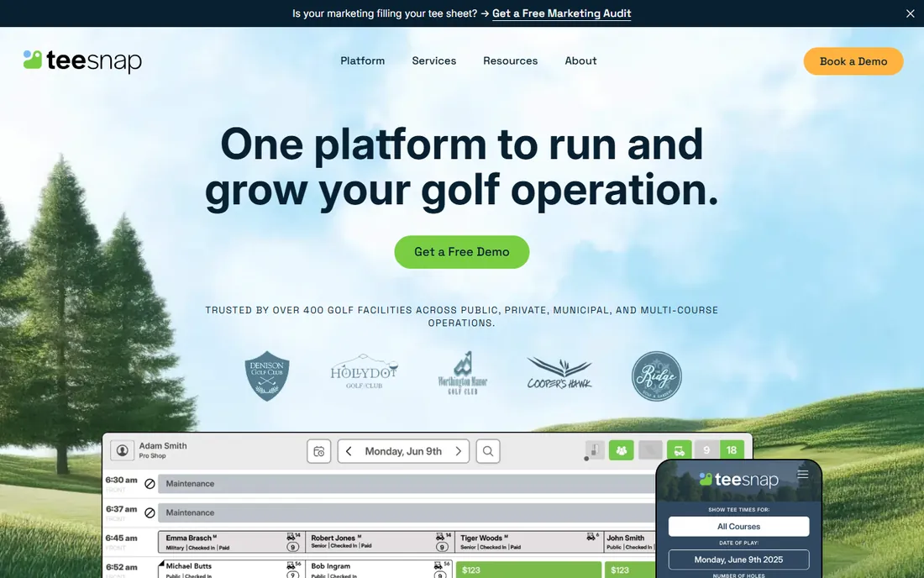Close the marketing audit announcement banner
Image resolution: width=924 pixels, height=578 pixels.
910,13
